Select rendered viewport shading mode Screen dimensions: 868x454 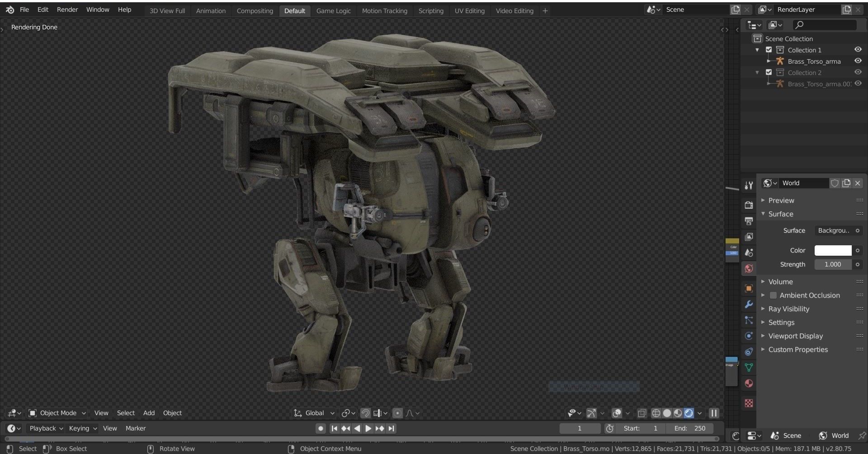coord(689,413)
